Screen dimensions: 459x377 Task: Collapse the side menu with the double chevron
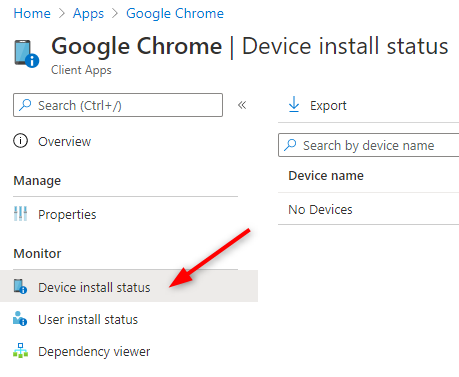tap(242, 105)
